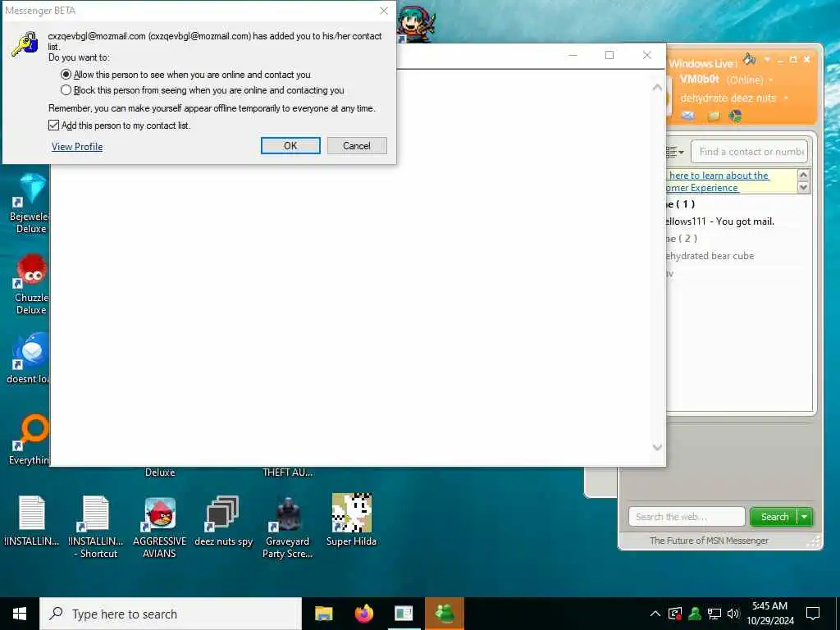The width and height of the screenshot is (840, 630).
Task: Select contact ellows111 - You got mail.
Action: point(719,221)
